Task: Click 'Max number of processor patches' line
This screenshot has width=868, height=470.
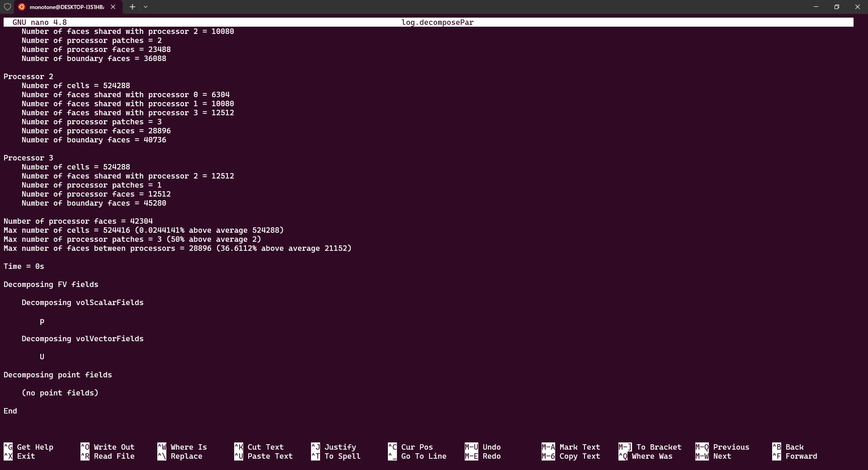Action: [132, 239]
